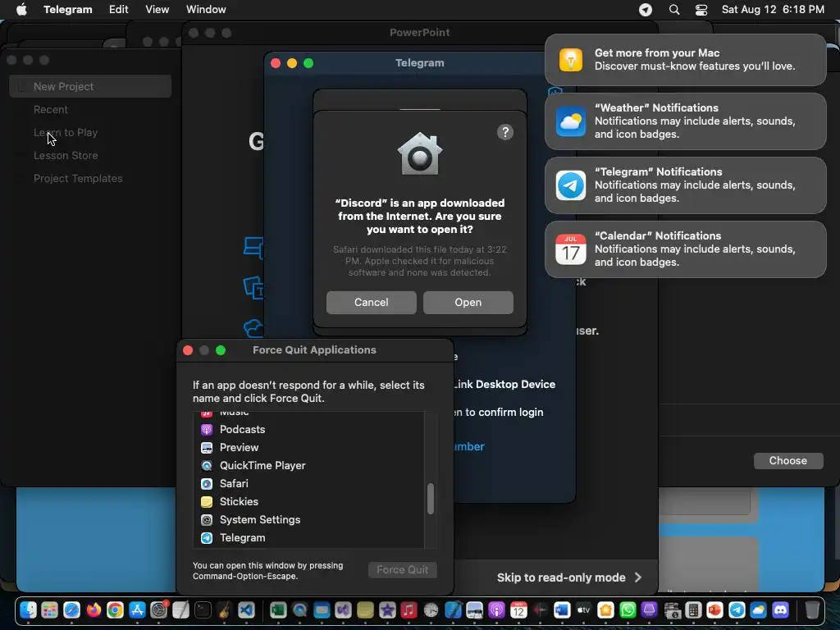Open the Calendar Notifications alert

[685, 249]
